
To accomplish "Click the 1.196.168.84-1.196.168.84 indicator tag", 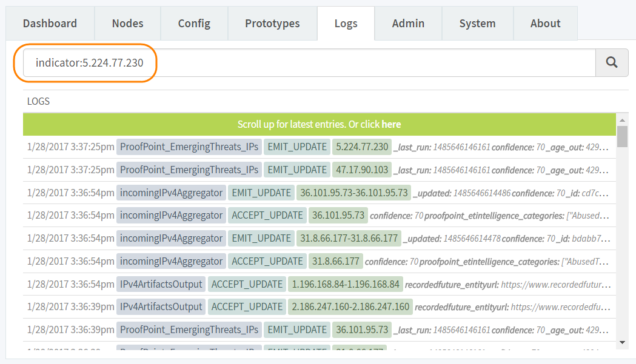I will pos(345,284).
